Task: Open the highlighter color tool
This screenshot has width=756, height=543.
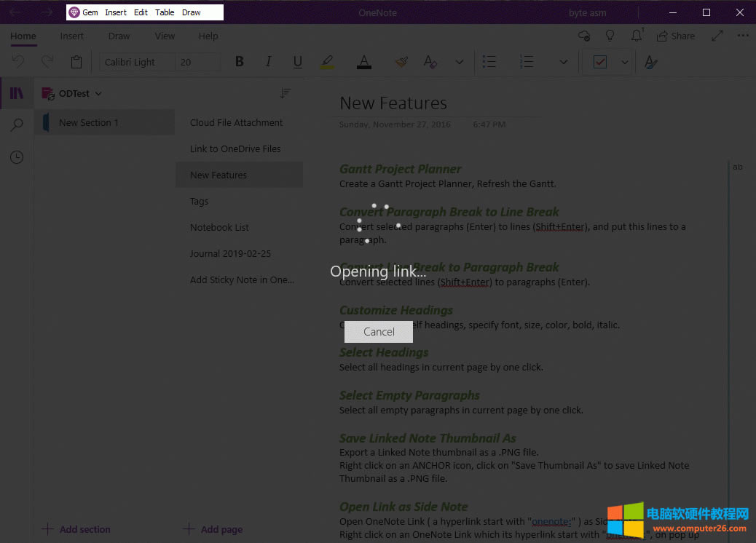Action: pos(326,62)
